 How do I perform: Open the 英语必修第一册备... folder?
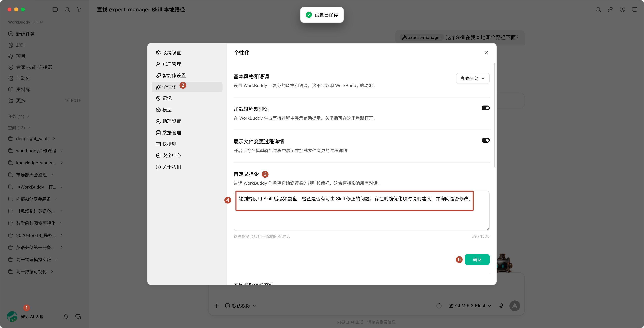coord(36,247)
